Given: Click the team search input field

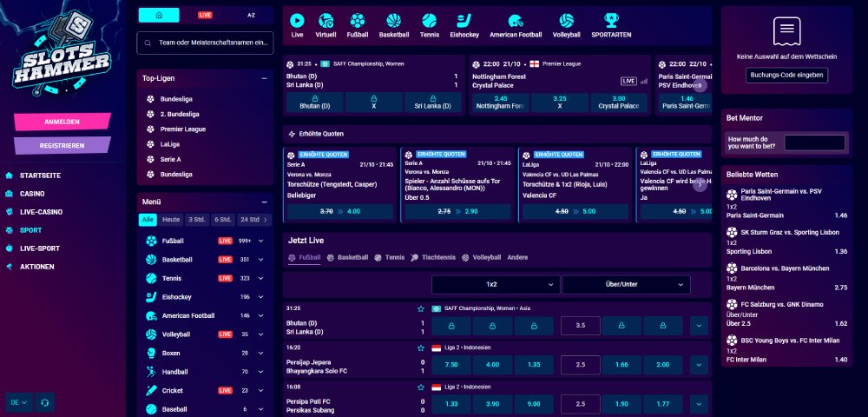Looking at the screenshot, I should (x=208, y=43).
